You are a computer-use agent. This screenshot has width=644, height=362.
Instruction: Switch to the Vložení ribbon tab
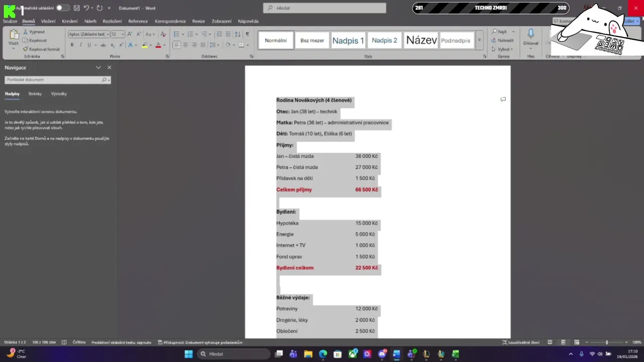coord(48,21)
